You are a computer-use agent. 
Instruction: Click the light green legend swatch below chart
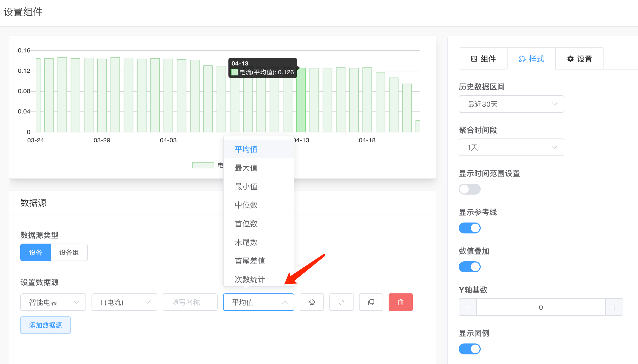[203, 165]
